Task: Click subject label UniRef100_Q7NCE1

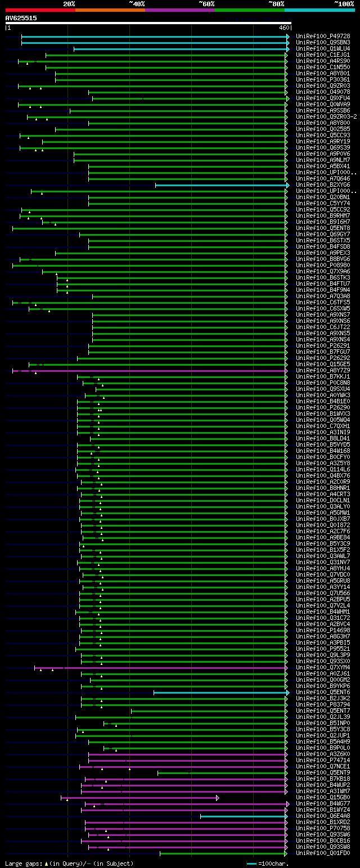Action: (x=323, y=766)
